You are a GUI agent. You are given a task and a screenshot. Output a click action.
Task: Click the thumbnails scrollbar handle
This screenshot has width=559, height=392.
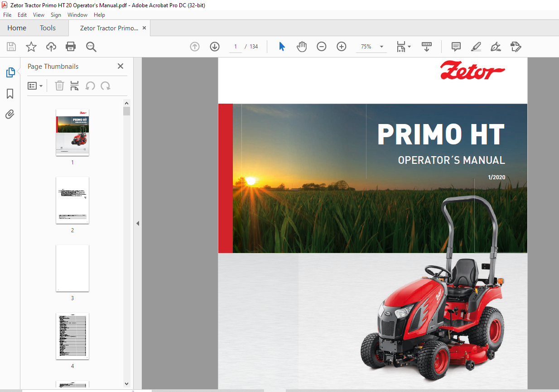(x=126, y=111)
